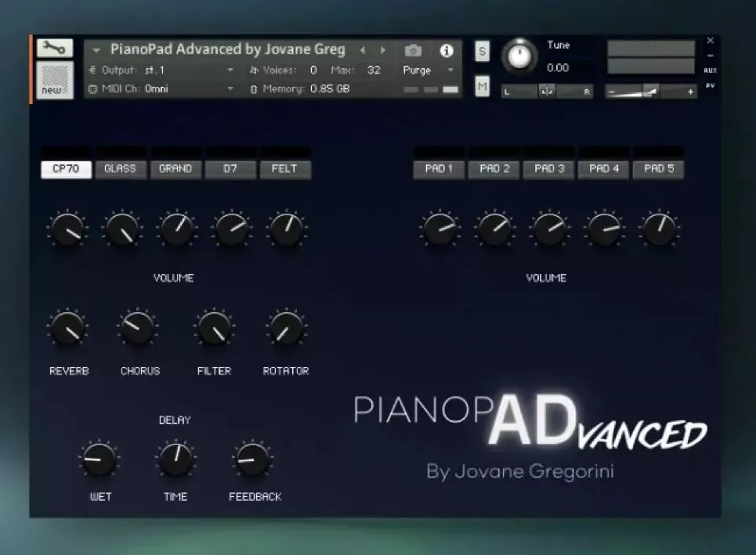Toggle the PV button
Image resolution: width=756 pixels, height=555 pixels.
tap(711, 86)
